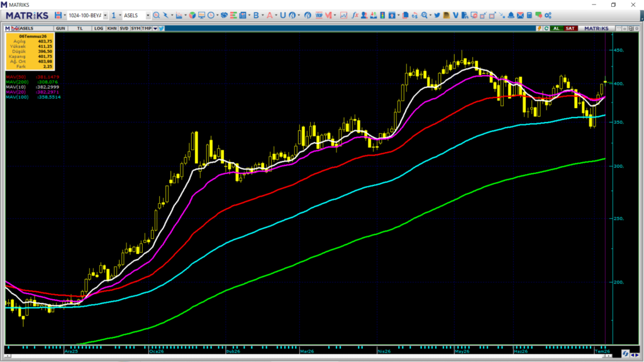Image resolution: width=644 pixels, height=362 pixels.
Task: Click the red SAT sell button
Action: click(570, 28)
